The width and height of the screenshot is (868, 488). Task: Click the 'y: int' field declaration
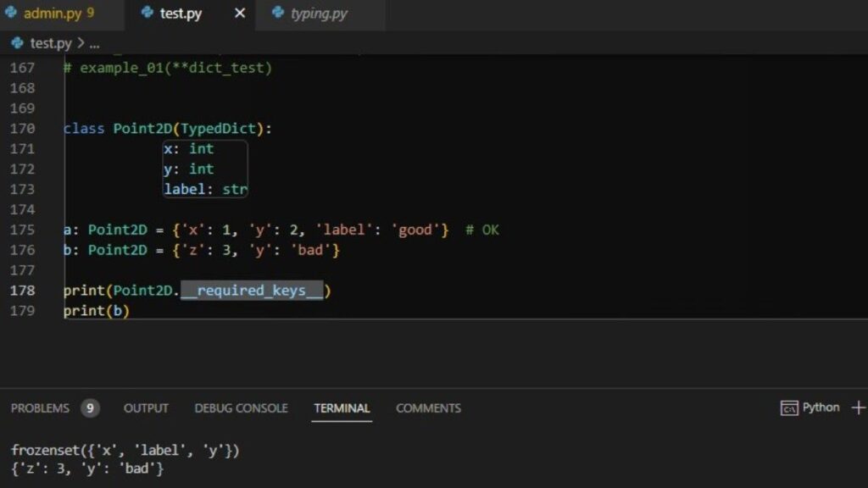[x=188, y=169]
